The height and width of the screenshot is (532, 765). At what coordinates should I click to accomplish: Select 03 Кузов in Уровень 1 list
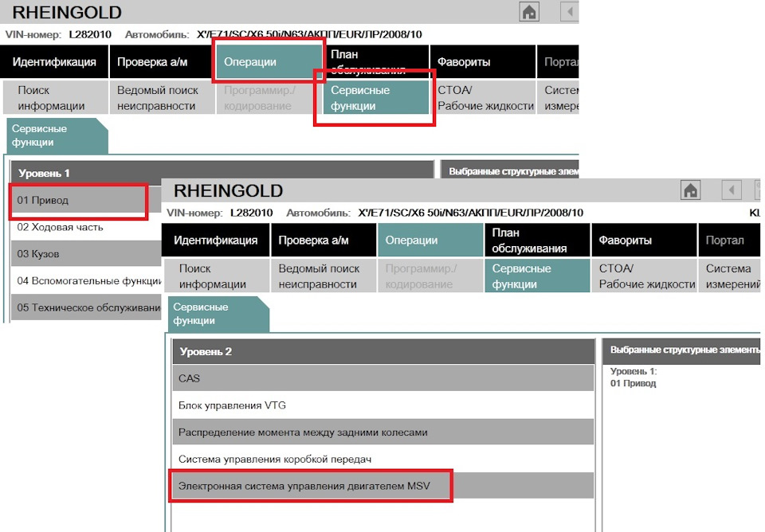tap(86, 254)
